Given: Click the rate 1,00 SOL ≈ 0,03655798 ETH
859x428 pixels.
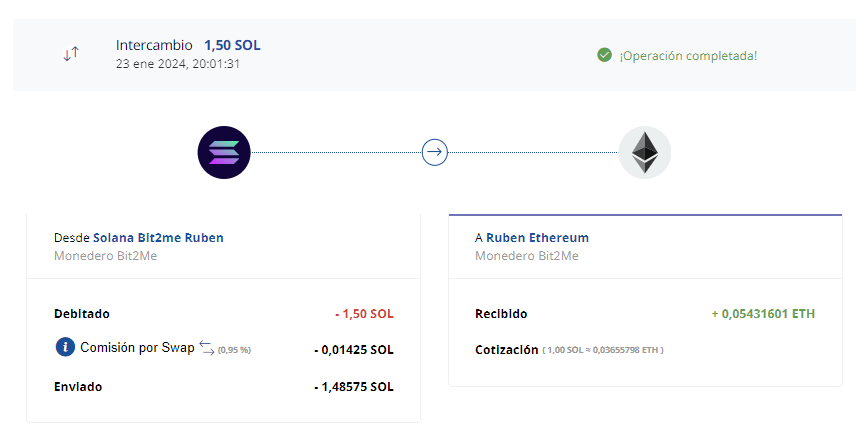Looking at the screenshot, I should 603,350.
